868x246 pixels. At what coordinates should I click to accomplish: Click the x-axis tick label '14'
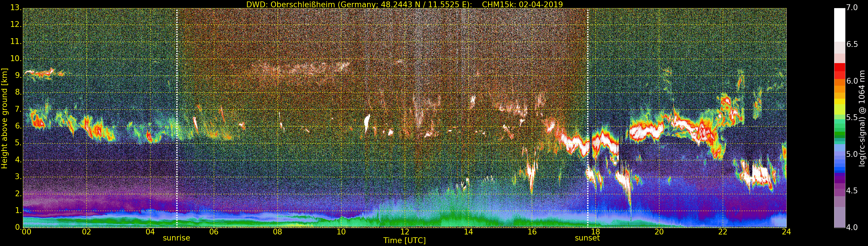click(468, 232)
